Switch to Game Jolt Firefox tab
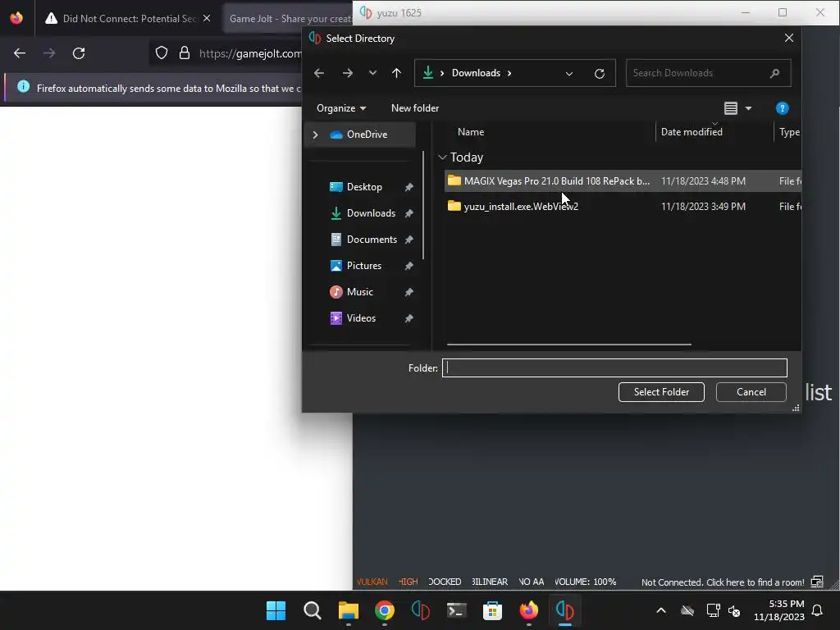Screen dimensions: 840x630 288,18
